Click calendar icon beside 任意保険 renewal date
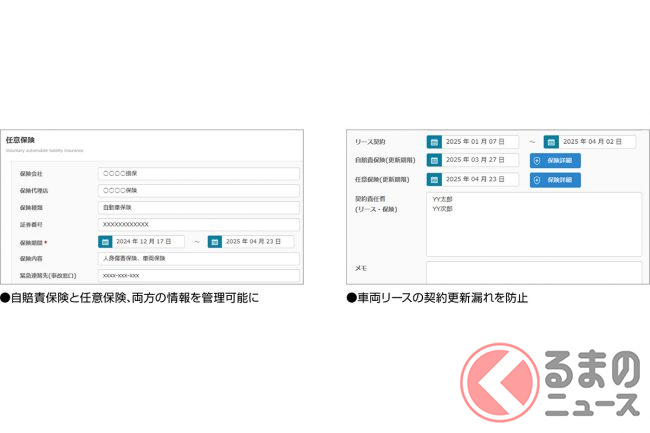 tap(434, 180)
